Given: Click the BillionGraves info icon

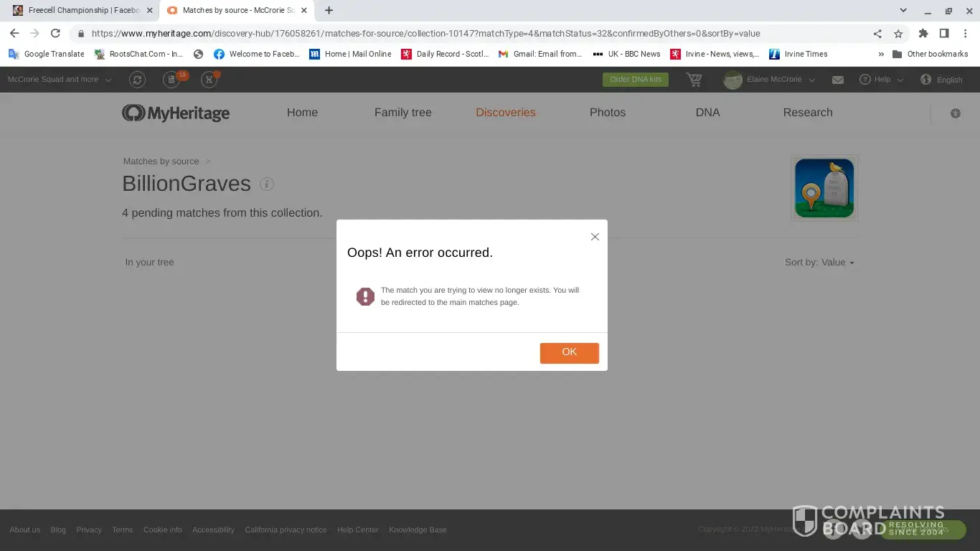Looking at the screenshot, I should coord(267,184).
